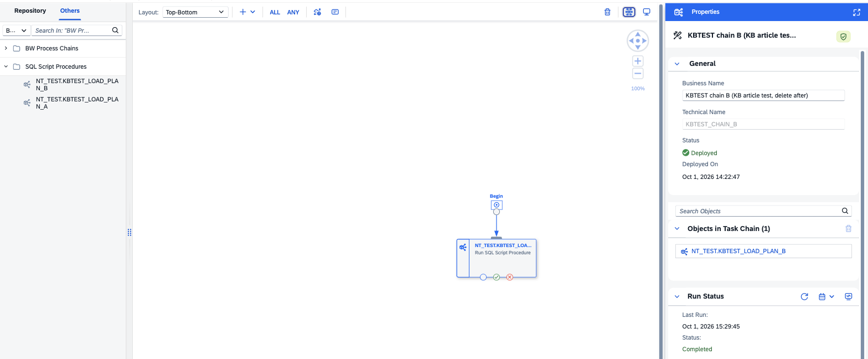Click the Deployed status text
868x359 pixels.
(704, 153)
